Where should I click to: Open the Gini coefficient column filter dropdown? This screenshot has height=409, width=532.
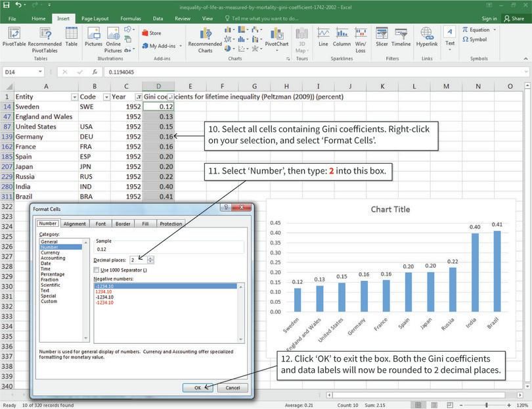(171, 97)
